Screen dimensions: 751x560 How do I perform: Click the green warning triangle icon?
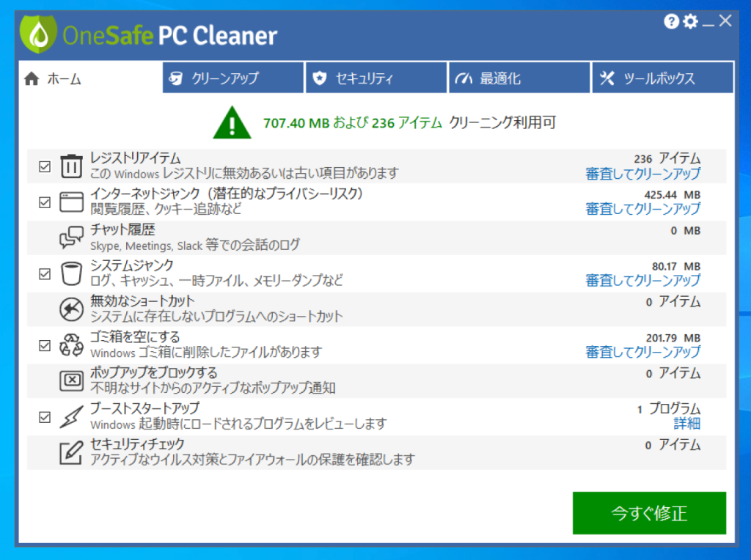click(x=232, y=122)
